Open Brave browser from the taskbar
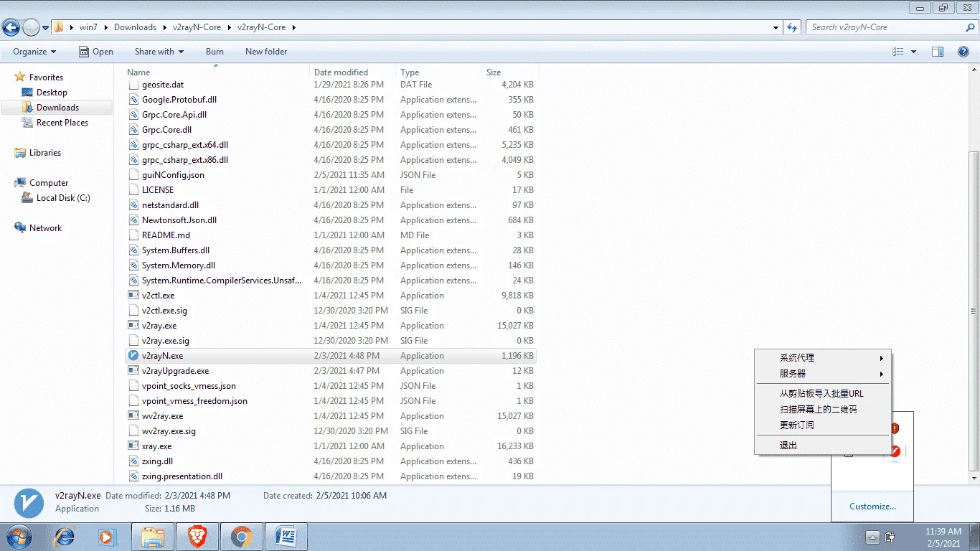 [x=197, y=537]
